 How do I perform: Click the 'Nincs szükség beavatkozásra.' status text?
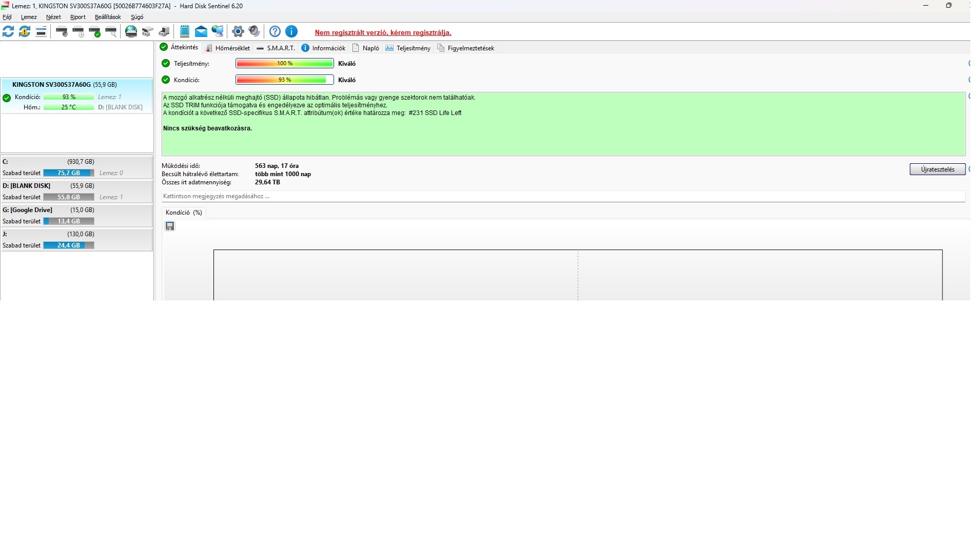click(x=207, y=128)
